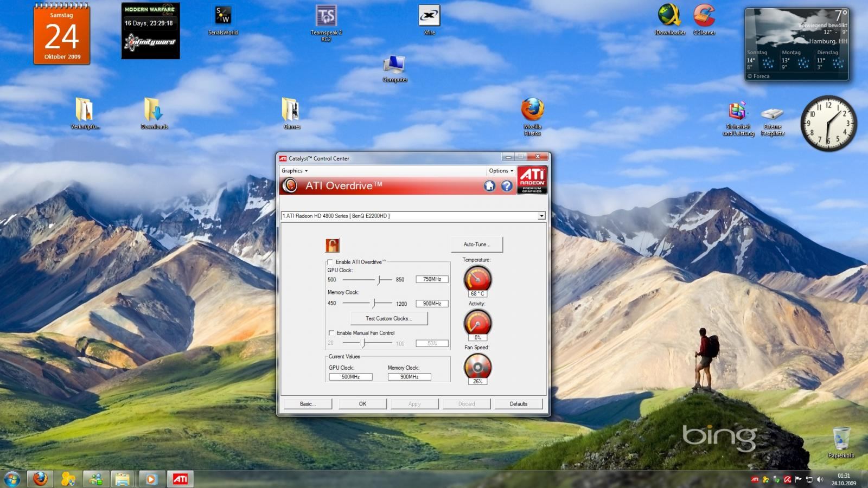Viewport: 868px width, 488px height.
Task: Click the Memory Clock 900MHz setting field
Action: pyautogui.click(x=432, y=304)
